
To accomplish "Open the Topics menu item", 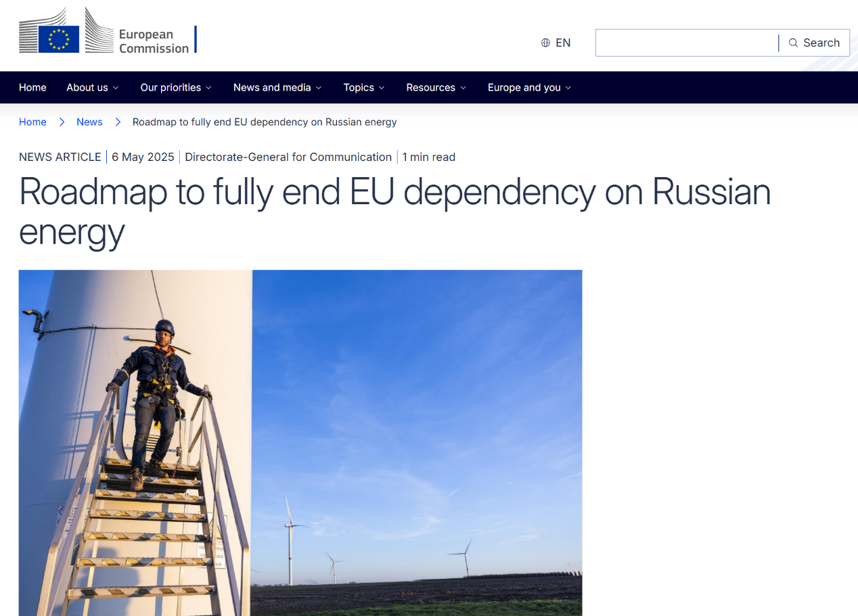I will 358,87.
